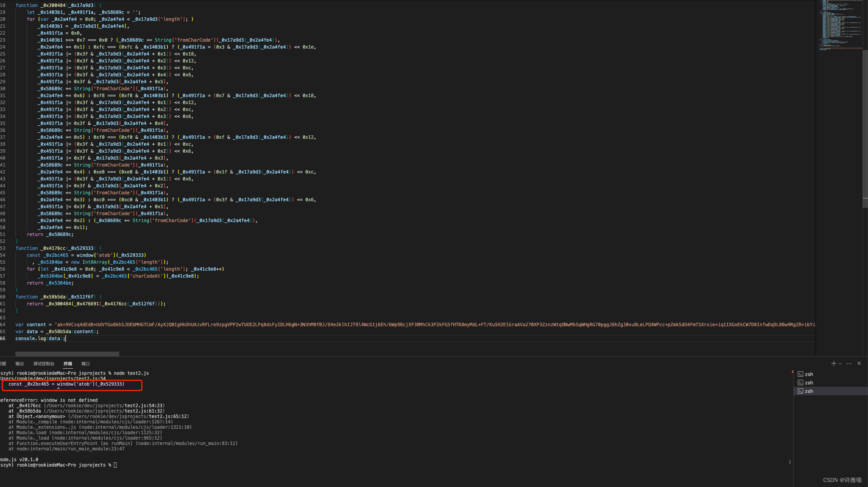Select the middle zsh terminal entry
The image size is (868, 487).
coord(831,383)
